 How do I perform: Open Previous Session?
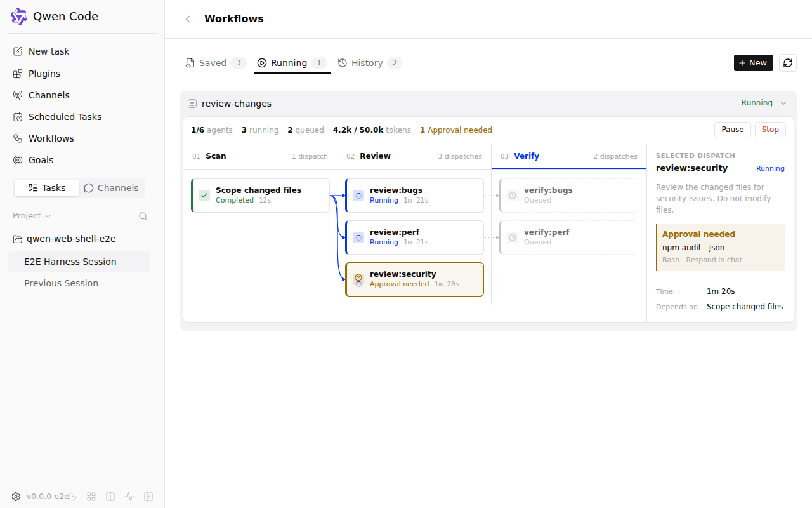click(79, 283)
